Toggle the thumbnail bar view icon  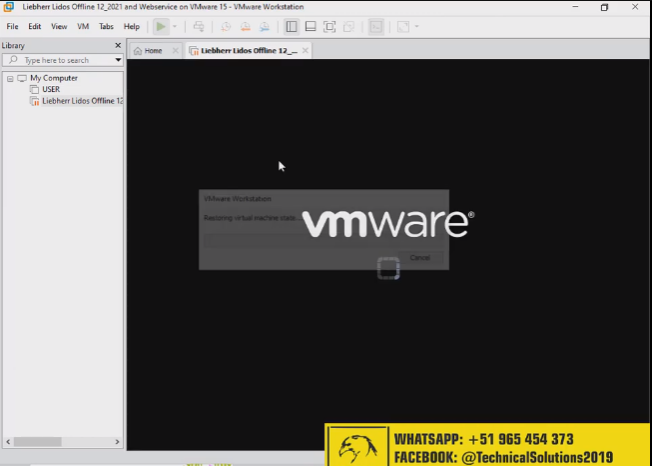[x=310, y=26]
